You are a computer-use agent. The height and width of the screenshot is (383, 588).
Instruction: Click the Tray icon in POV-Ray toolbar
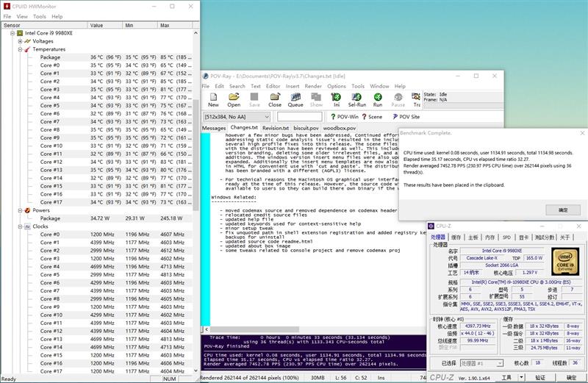416,97
